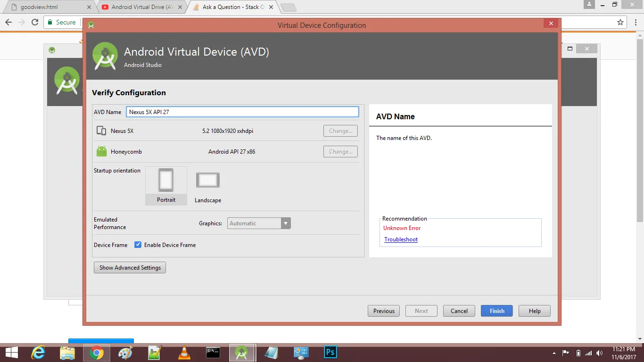Maximize the background Android Studio window
This screenshot has width=644, height=362.
point(570,49)
